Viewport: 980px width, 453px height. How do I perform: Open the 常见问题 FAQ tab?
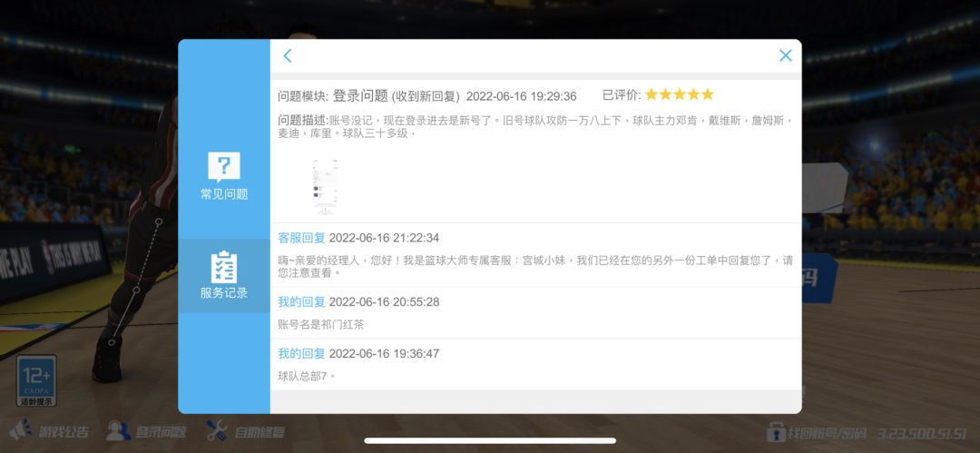[224, 176]
